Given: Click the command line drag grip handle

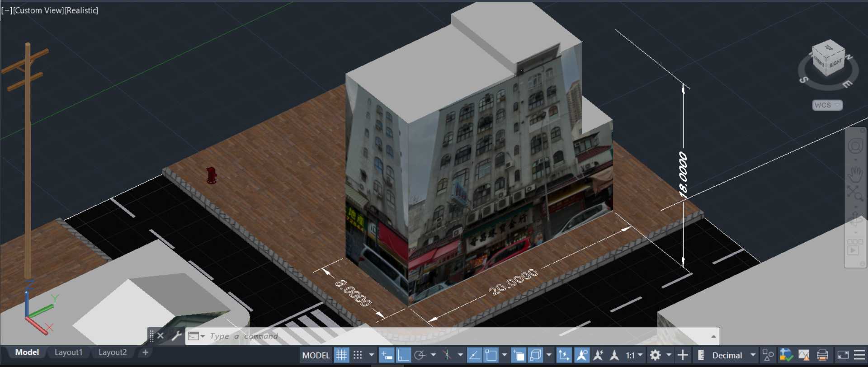Looking at the screenshot, I should pos(151,335).
